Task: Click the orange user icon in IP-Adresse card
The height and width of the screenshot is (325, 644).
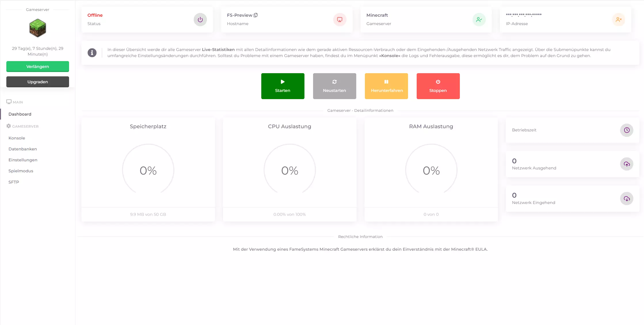Action: click(618, 20)
